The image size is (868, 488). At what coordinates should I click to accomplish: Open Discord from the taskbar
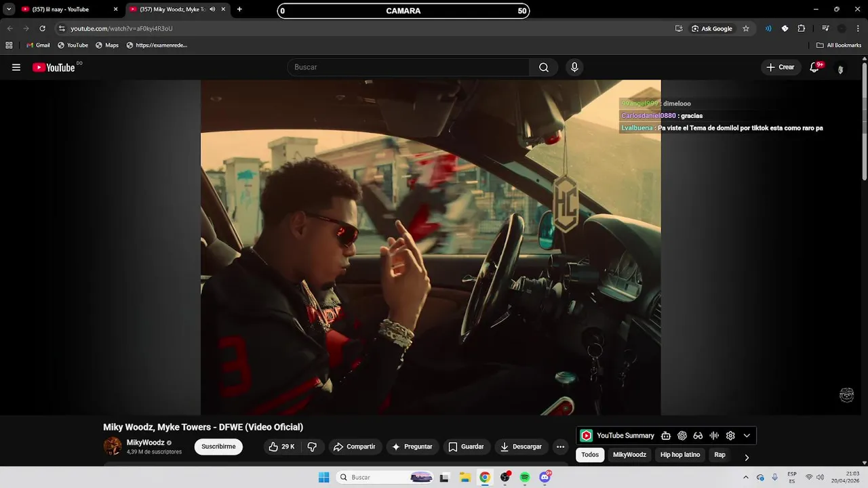[545, 477]
